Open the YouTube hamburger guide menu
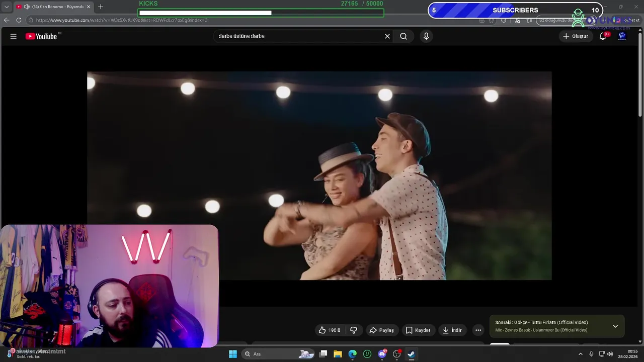This screenshot has width=644, height=362. point(14,36)
